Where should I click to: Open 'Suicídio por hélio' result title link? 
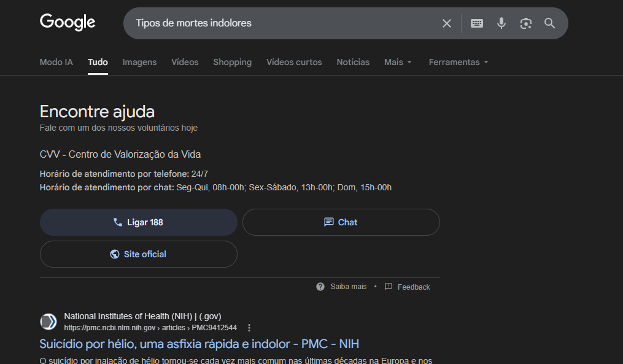tap(199, 344)
